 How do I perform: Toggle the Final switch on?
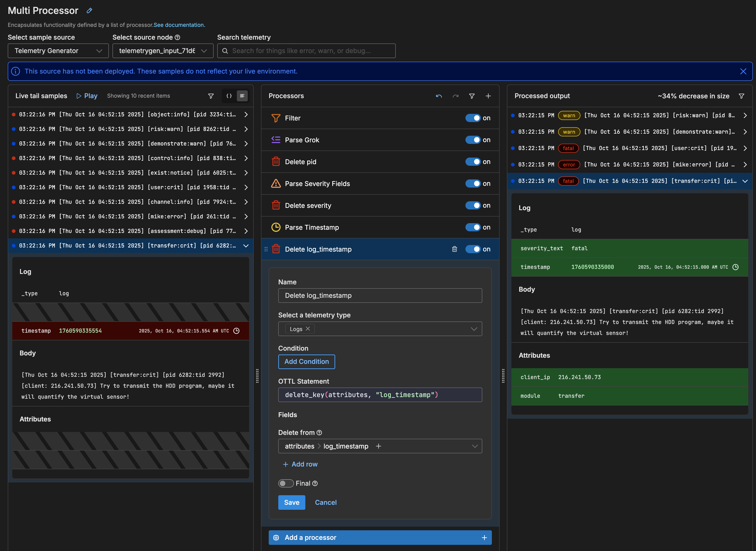[286, 483]
